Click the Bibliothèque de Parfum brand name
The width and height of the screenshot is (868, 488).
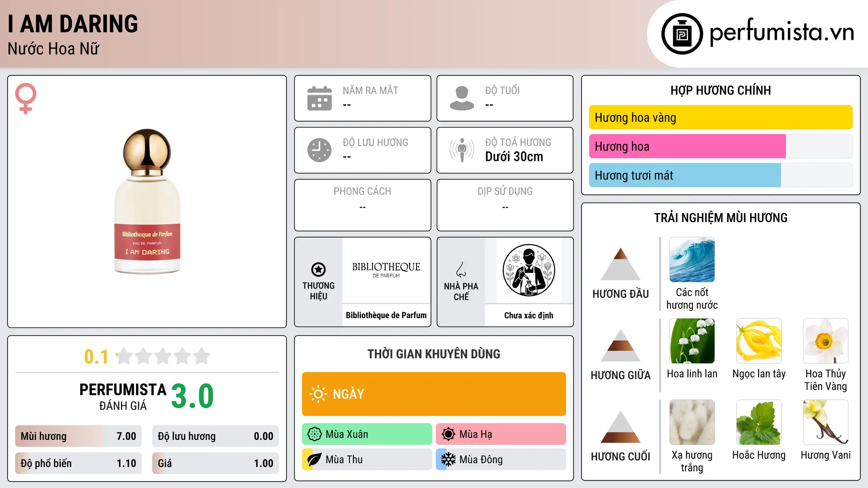tap(386, 315)
